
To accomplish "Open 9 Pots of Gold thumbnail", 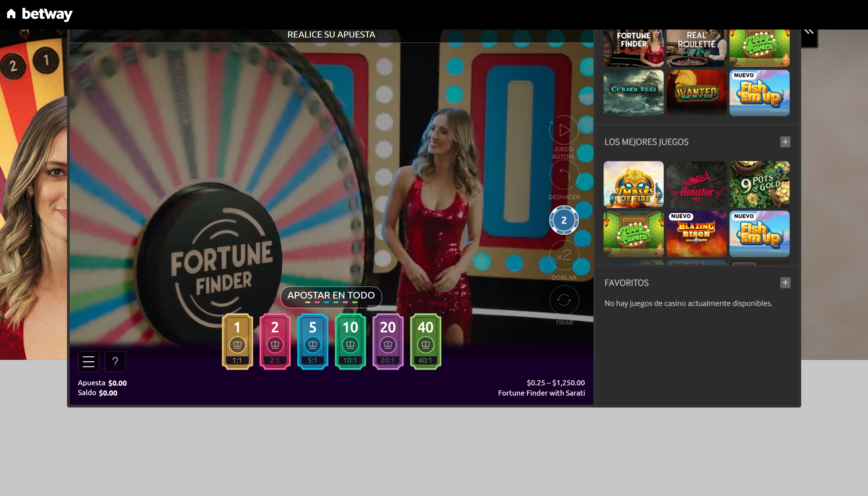I will pos(760,184).
